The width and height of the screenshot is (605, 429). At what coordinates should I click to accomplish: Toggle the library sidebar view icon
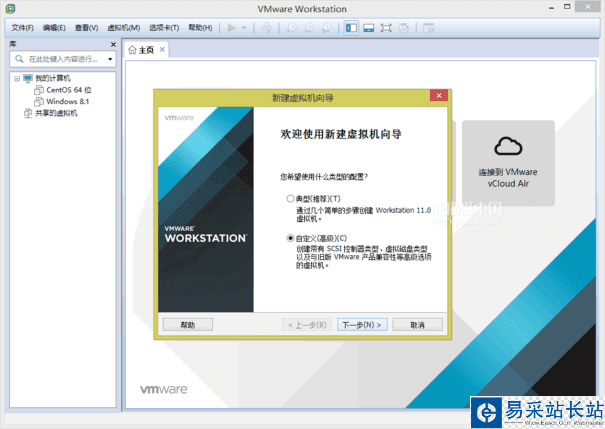[x=351, y=28]
